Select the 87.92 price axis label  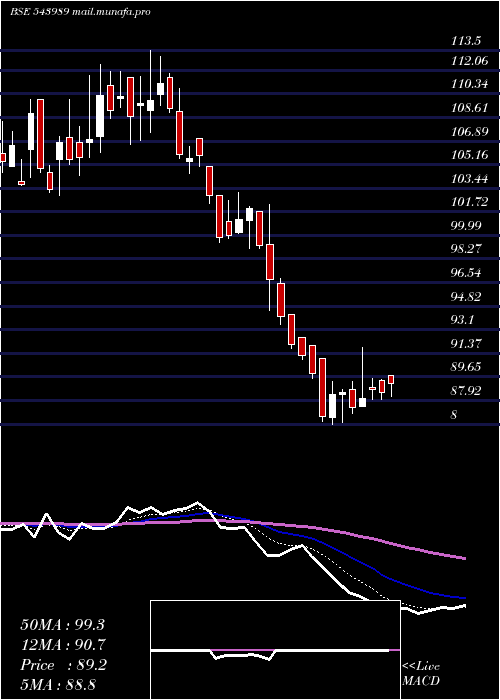pyautogui.click(x=467, y=391)
